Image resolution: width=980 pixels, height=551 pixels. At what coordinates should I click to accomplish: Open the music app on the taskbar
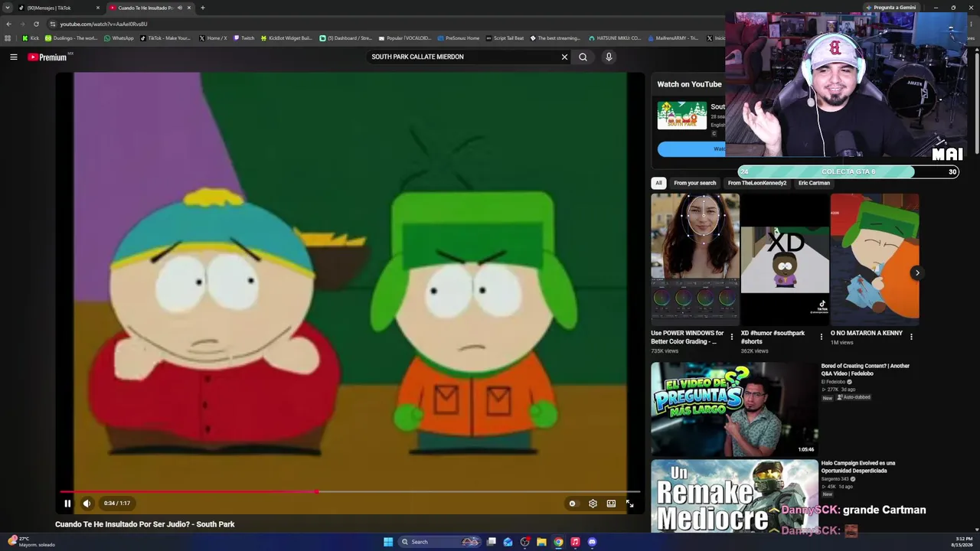[x=575, y=542]
